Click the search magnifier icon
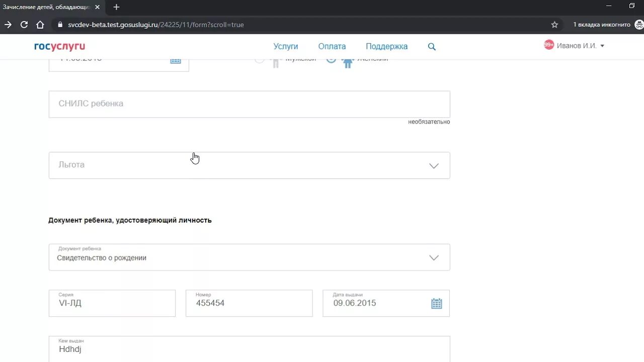This screenshot has height=362, width=644. click(432, 47)
